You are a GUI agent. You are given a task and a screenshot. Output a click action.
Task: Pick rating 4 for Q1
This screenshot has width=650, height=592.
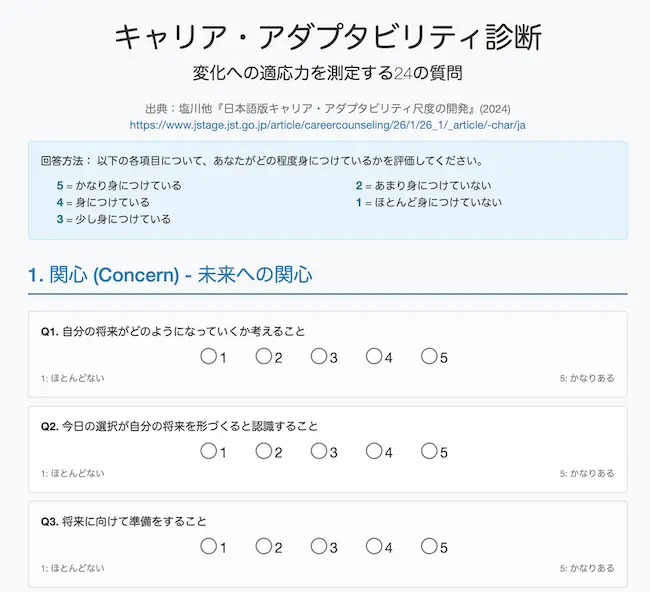[x=374, y=356]
